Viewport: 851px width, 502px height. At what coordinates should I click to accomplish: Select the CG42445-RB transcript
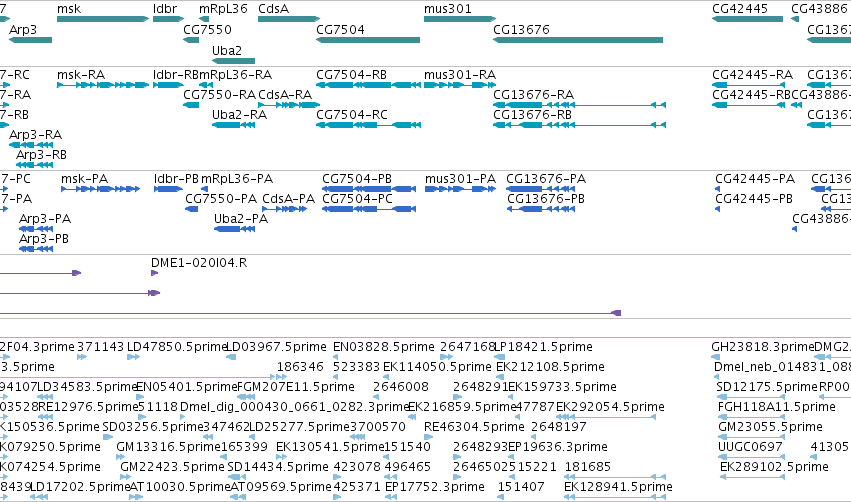(748, 105)
